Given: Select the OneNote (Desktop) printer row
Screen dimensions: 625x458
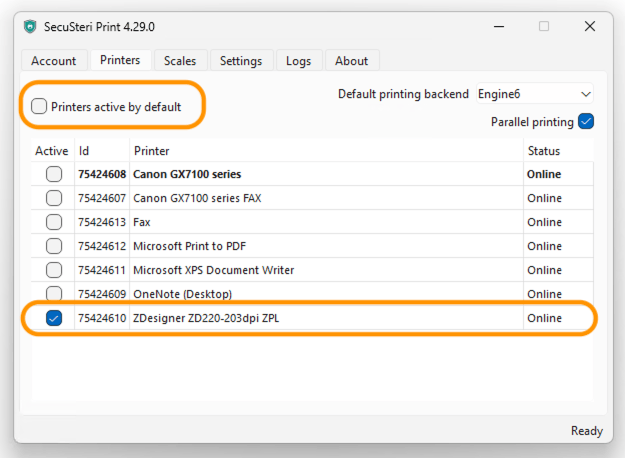Looking at the screenshot, I should [312, 293].
